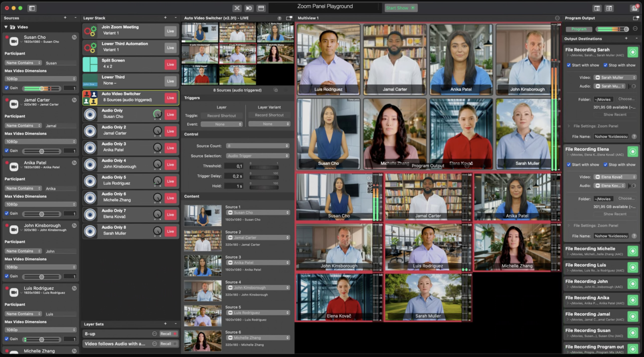This screenshot has height=357, width=644.
Task: Switch to two-pane layout icon
Action: (x=597, y=8)
